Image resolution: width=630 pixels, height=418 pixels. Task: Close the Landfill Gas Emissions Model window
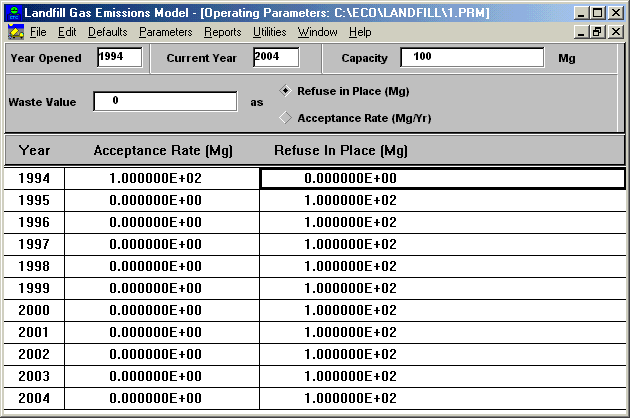(x=616, y=13)
